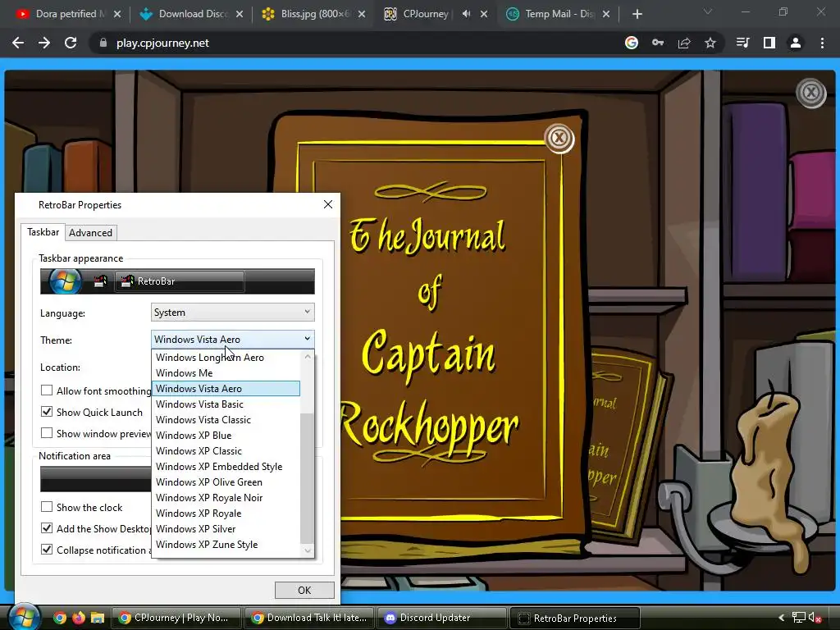
Task: Go back using the browser back arrow
Action: pyautogui.click(x=18, y=43)
